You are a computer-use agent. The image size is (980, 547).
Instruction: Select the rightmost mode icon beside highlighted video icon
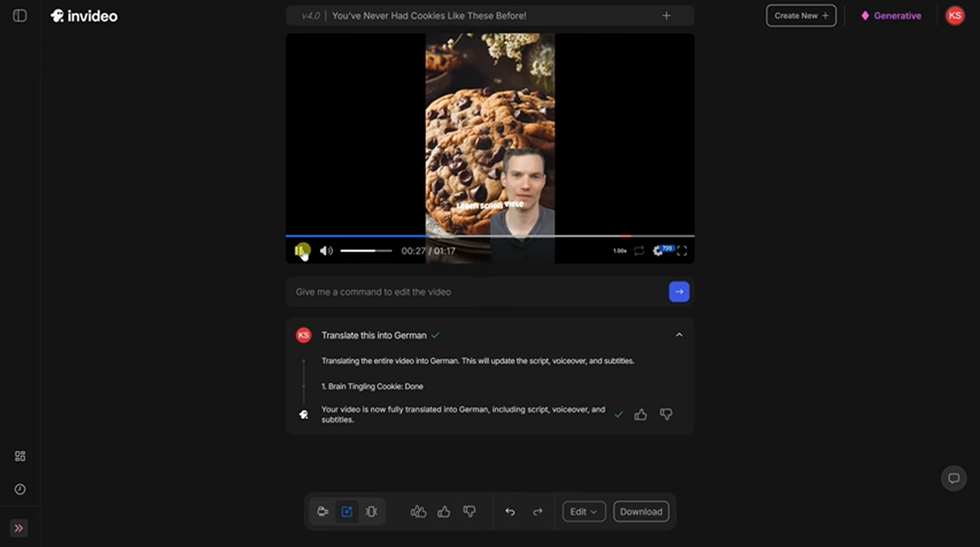pos(371,511)
